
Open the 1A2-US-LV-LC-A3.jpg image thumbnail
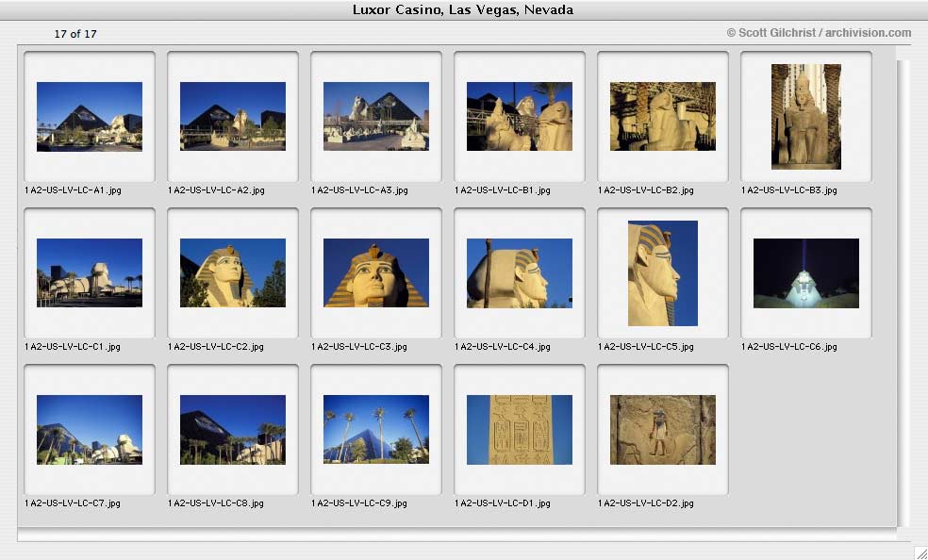[x=375, y=117]
